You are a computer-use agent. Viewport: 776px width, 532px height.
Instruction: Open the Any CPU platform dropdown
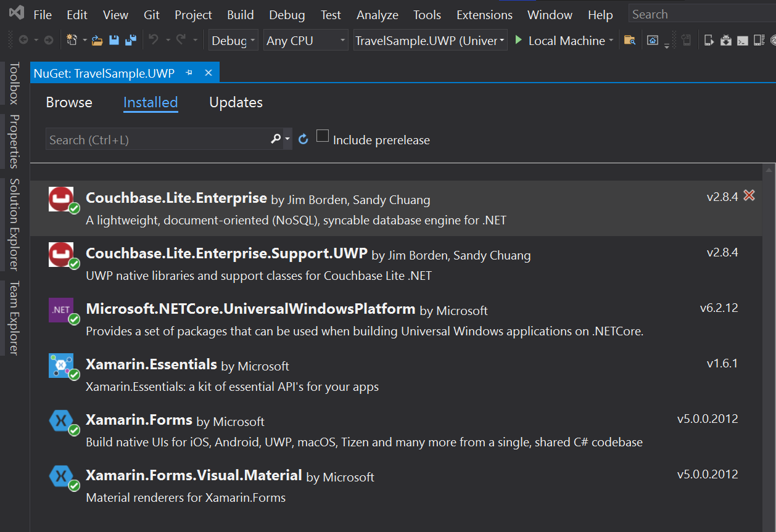click(x=305, y=41)
